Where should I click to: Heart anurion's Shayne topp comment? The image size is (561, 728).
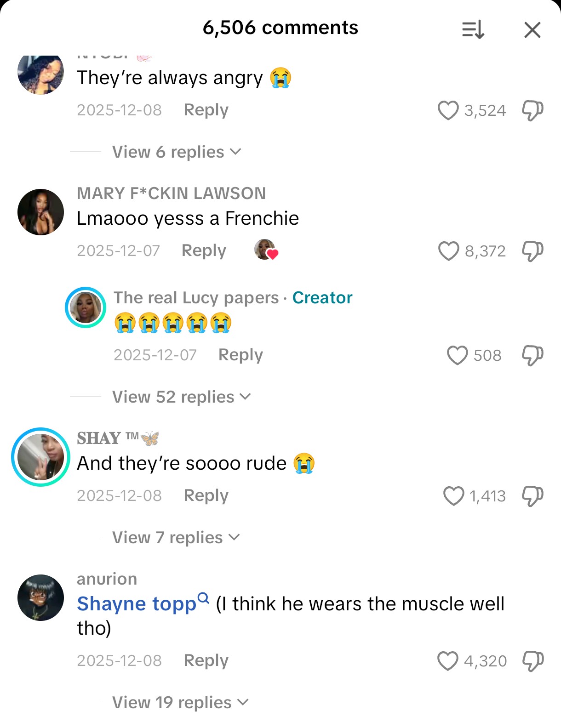pos(447,661)
